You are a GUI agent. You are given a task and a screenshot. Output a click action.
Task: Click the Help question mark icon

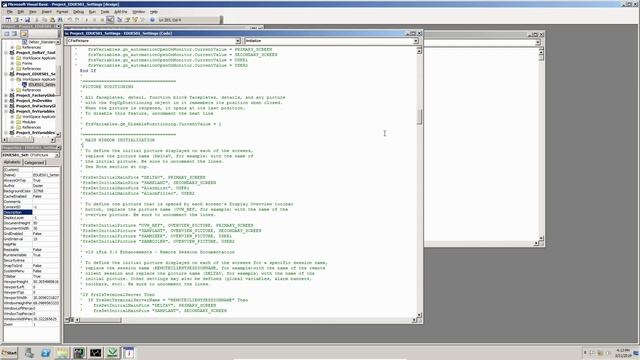coord(152,20)
